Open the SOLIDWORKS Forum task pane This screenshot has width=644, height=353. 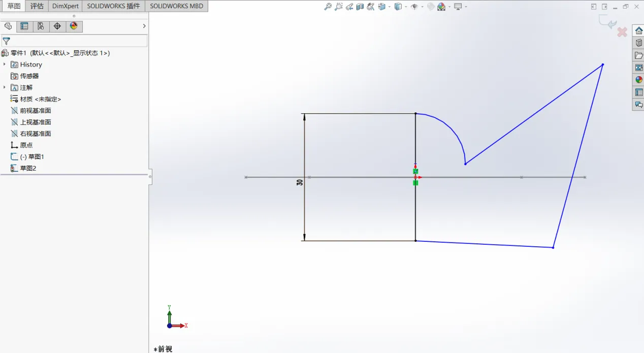(638, 105)
